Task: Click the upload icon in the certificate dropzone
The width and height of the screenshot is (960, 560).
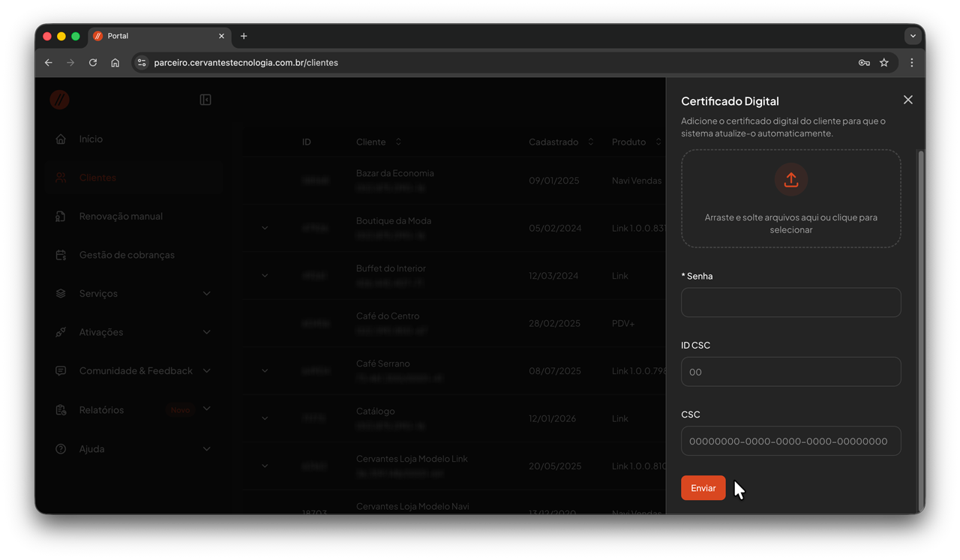Action: coord(790,180)
